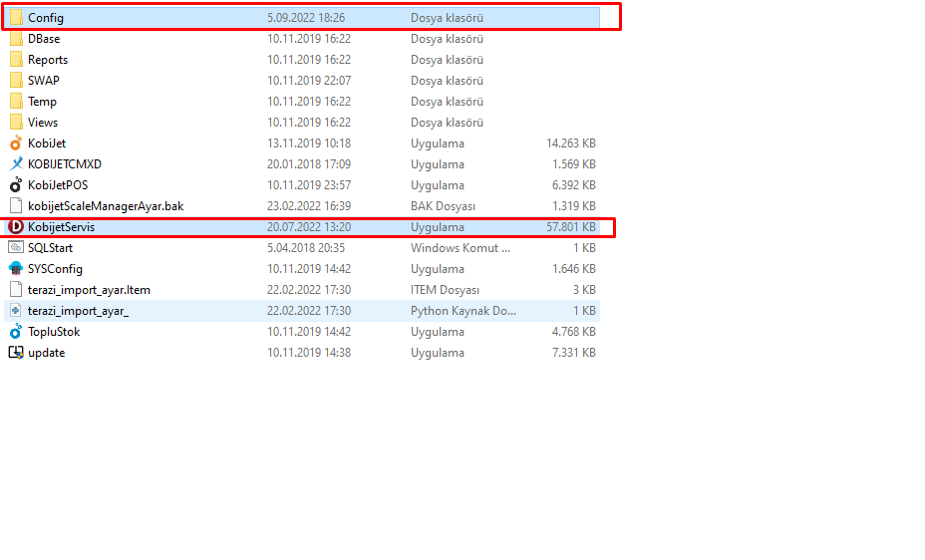Click the 20.01.2018 17:09 date of KOBIJETCMXD
The image size is (925, 560).
tap(309, 164)
